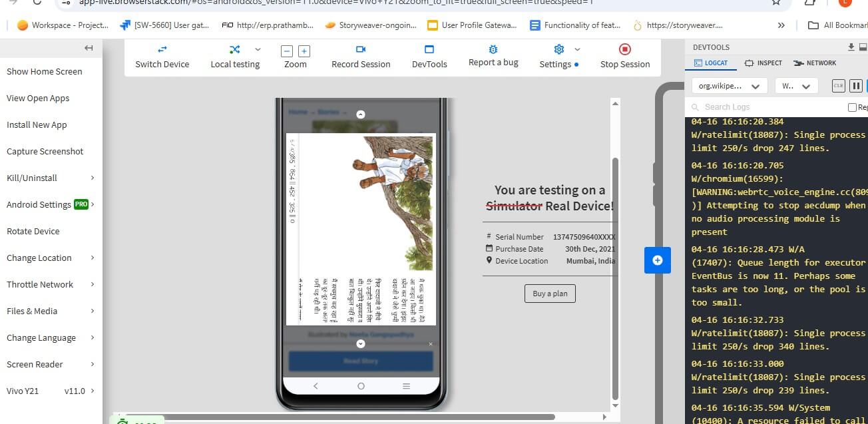The image size is (868, 424).
Task: Open the log level W.. dropdown
Action: [x=797, y=86]
